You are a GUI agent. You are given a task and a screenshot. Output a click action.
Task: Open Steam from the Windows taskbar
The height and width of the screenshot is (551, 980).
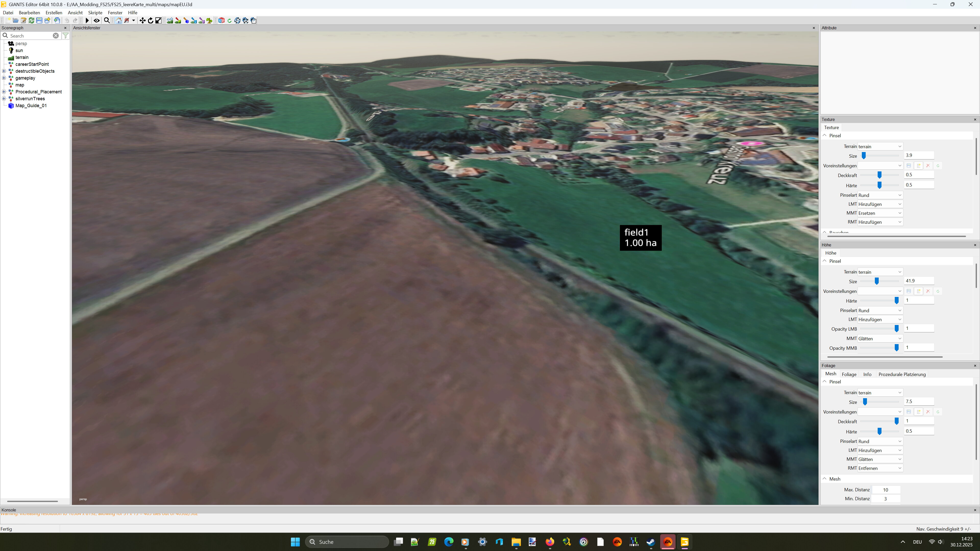coord(651,542)
